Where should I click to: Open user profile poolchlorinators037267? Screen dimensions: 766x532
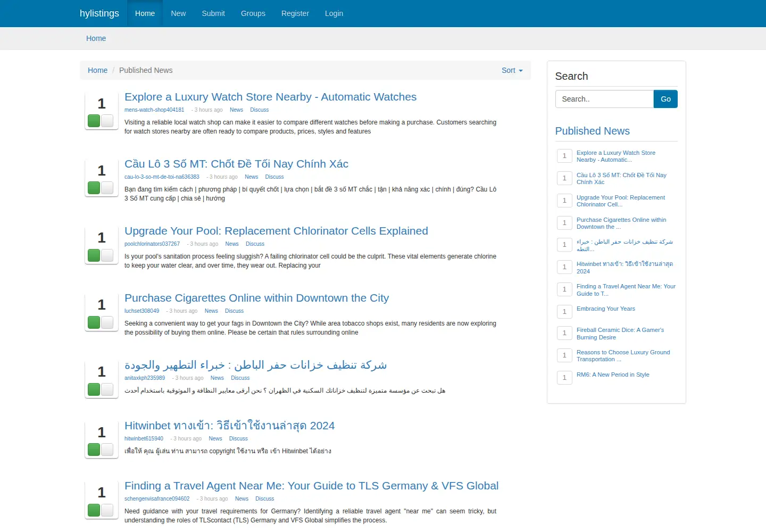pyautogui.click(x=152, y=244)
